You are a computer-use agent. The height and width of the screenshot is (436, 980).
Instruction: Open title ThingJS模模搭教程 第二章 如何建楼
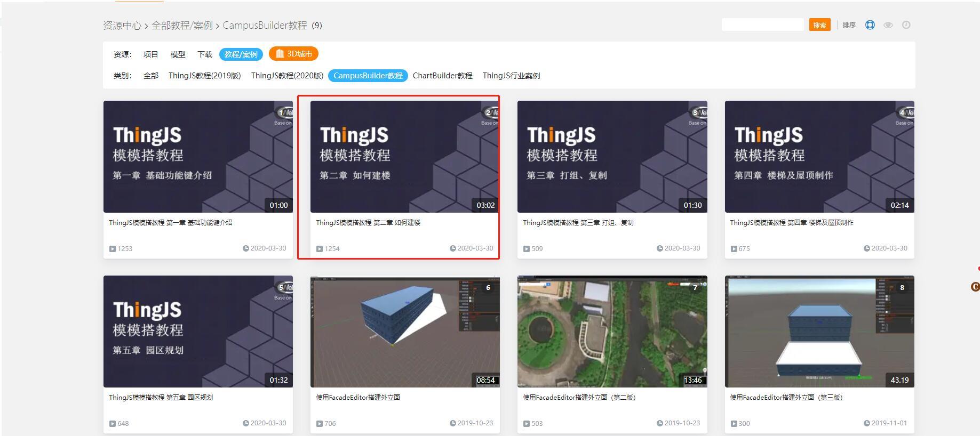point(368,223)
